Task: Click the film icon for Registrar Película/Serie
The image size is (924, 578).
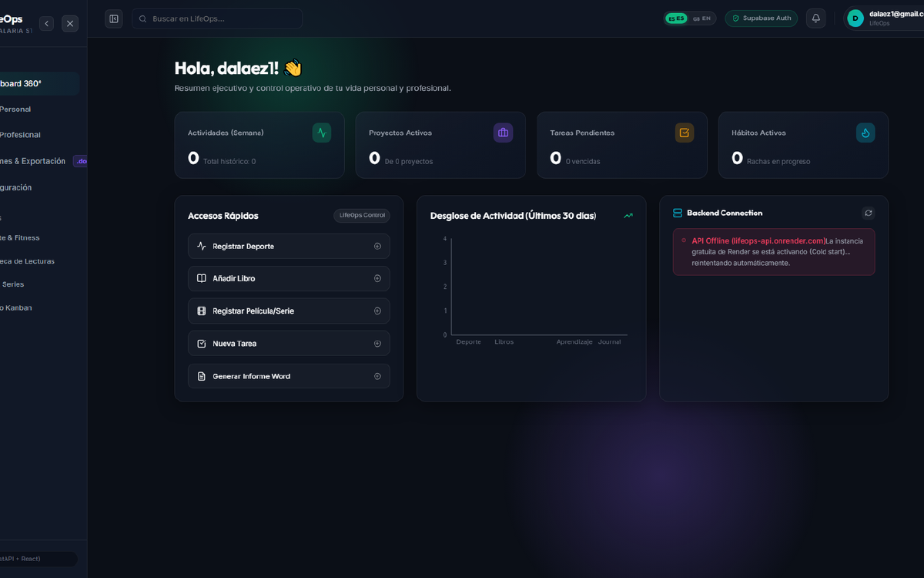Action: (202, 311)
